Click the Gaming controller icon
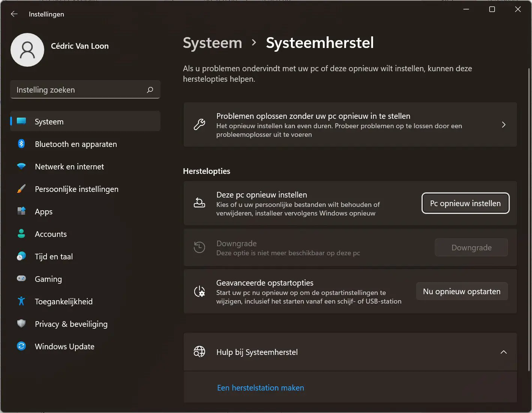 [x=21, y=278]
